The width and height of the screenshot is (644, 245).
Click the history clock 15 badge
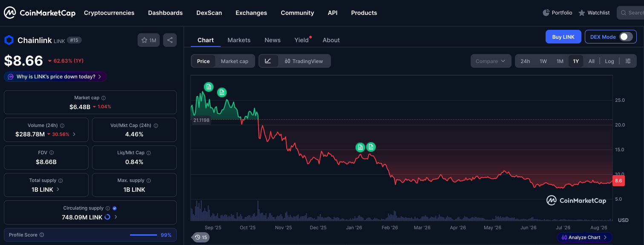(200, 237)
